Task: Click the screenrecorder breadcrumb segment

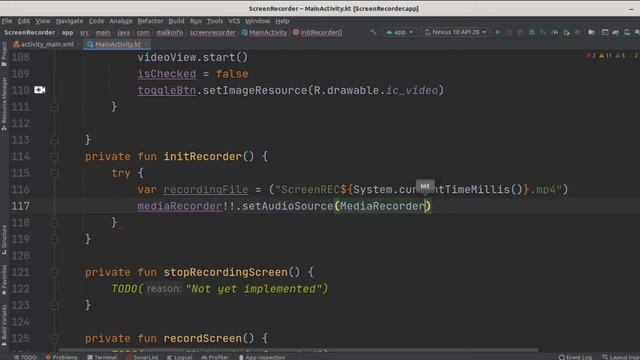Action: pos(212,32)
